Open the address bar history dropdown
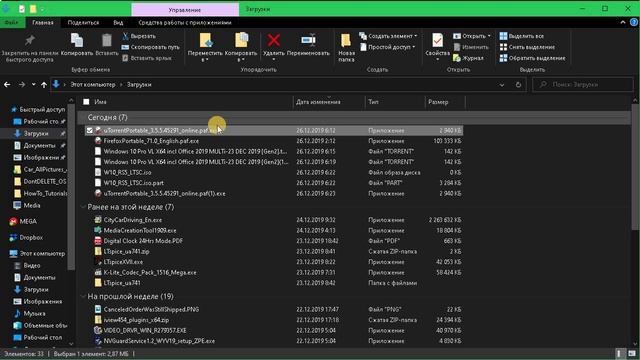 [x=502, y=85]
